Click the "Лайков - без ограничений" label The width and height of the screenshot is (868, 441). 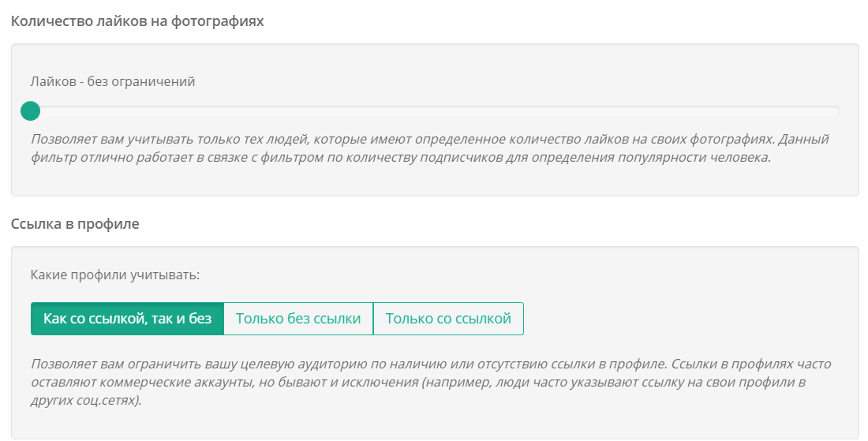click(x=113, y=81)
